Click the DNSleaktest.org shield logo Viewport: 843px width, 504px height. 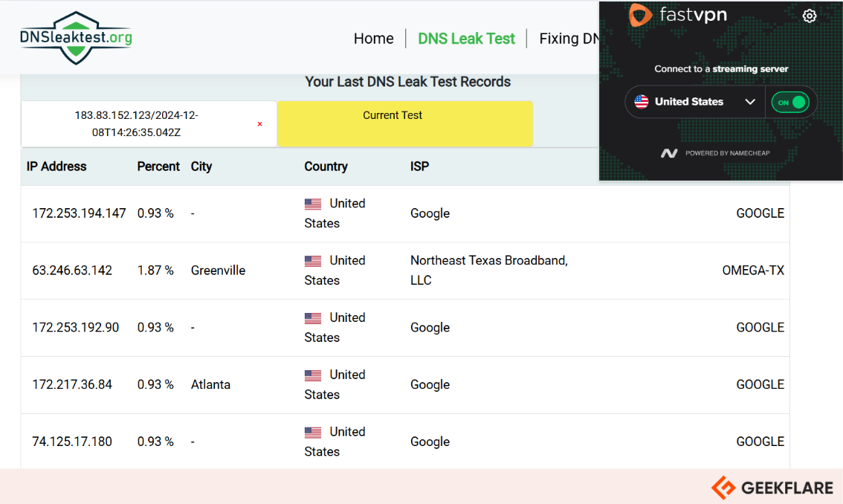(x=74, y=36)
